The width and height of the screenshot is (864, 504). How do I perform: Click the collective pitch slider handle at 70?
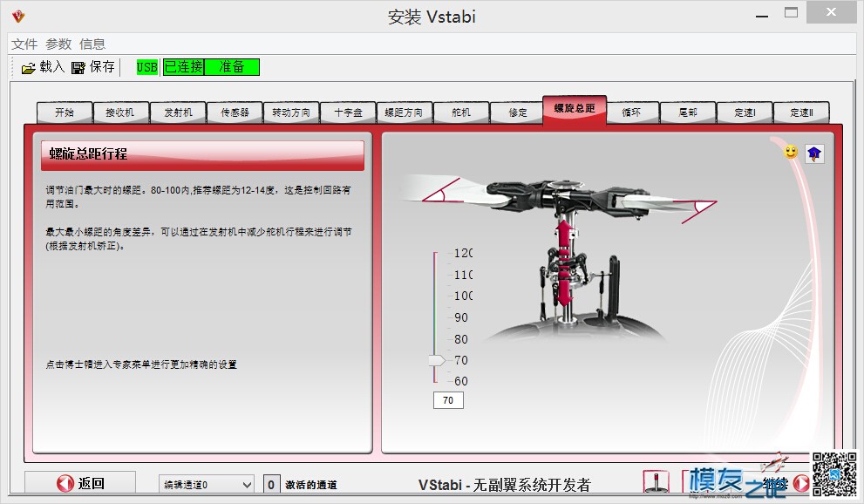(437, 360)
